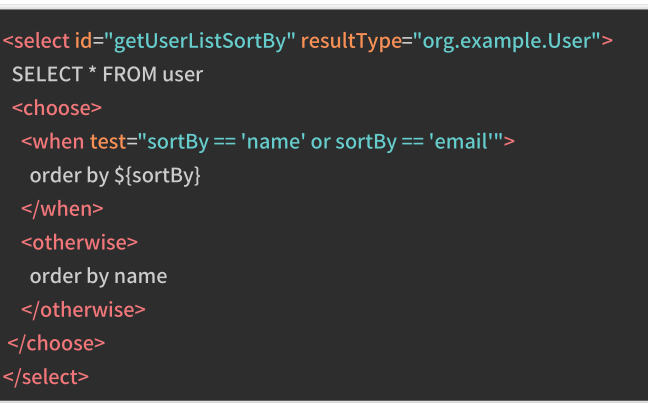Click the opening choose tag
Image resolution: width=648 pixels, height=410 pixels.
click(56, 108)
